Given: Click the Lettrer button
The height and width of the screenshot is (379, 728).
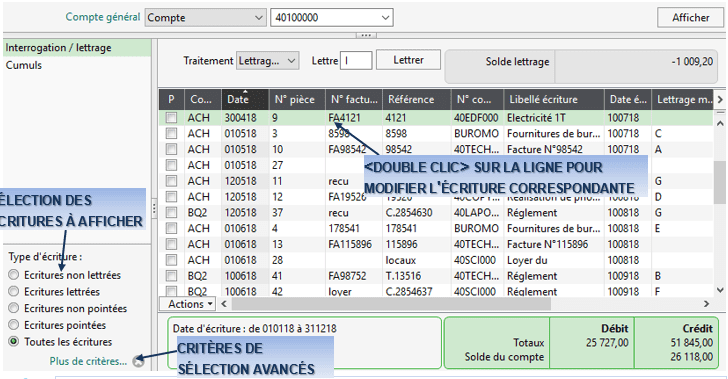Looking at the screenshot, I should tap(408, 60).
